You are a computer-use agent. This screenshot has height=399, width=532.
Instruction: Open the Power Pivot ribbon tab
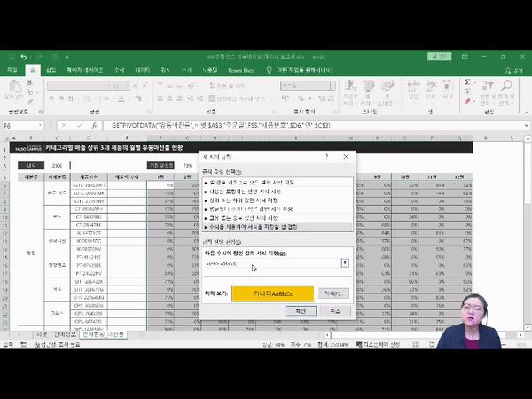(x=241, y=69)
